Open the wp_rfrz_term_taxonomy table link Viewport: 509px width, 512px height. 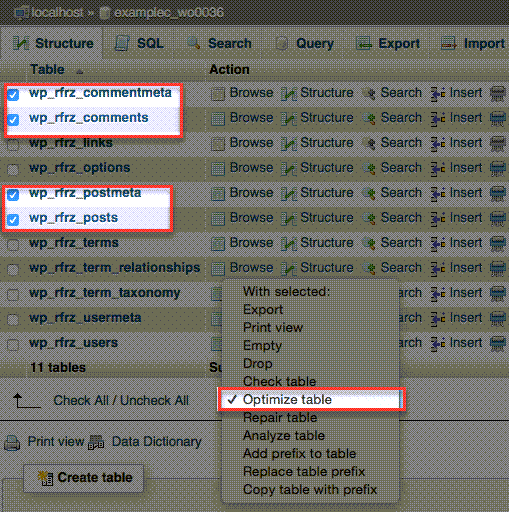104,293
